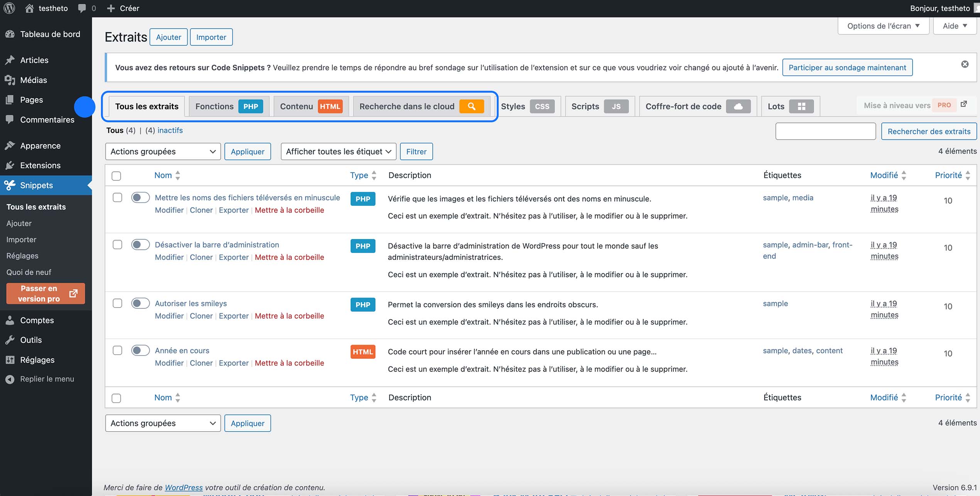Open the Snippets scissors icon in sidebar
Viewport: 980px width, 496px height.
point(10,185)
